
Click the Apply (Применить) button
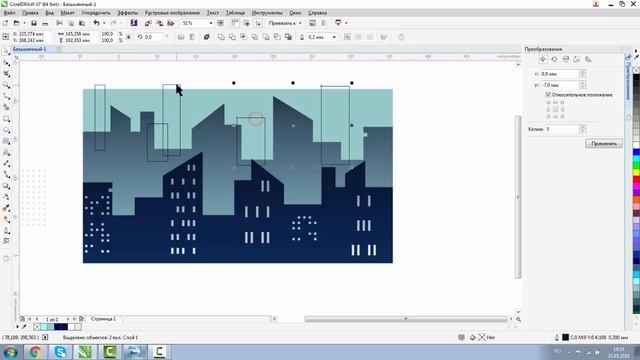pyautogui.click(x=604, y=144)
